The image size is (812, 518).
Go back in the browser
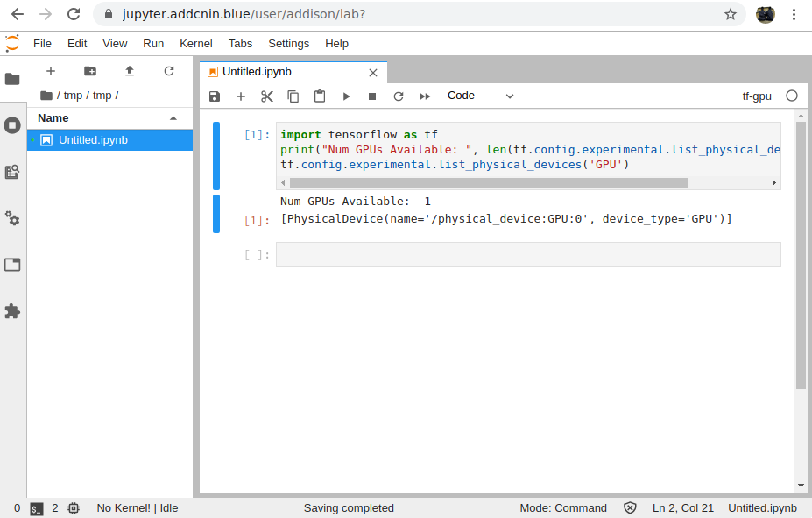click(x=18, y=14)
